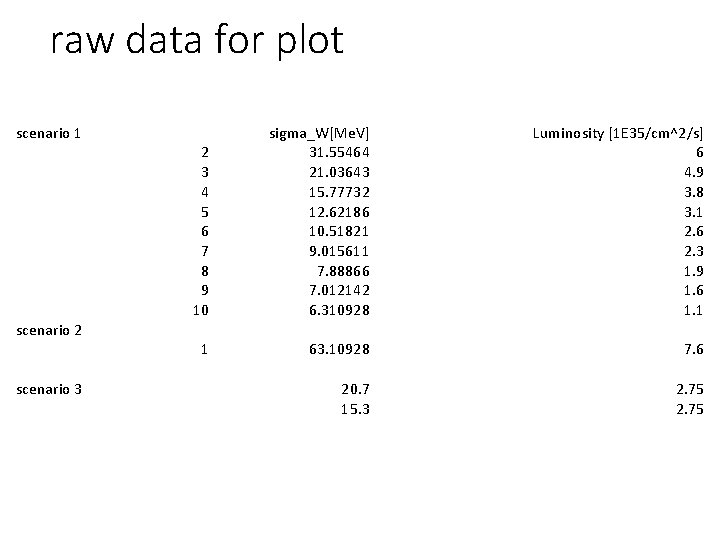Screen dimensions: 720x540
Task: Select the value 10.51821
Action: coord(339,231)
